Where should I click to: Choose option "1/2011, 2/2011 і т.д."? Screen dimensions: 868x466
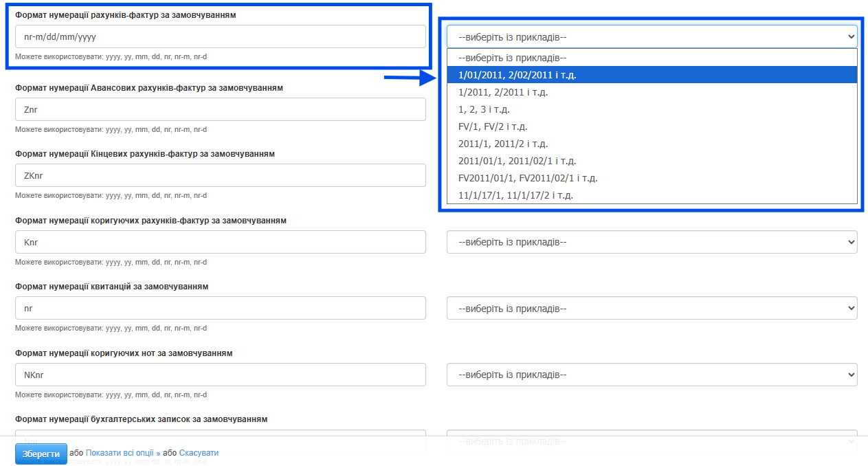pos(502,92)
